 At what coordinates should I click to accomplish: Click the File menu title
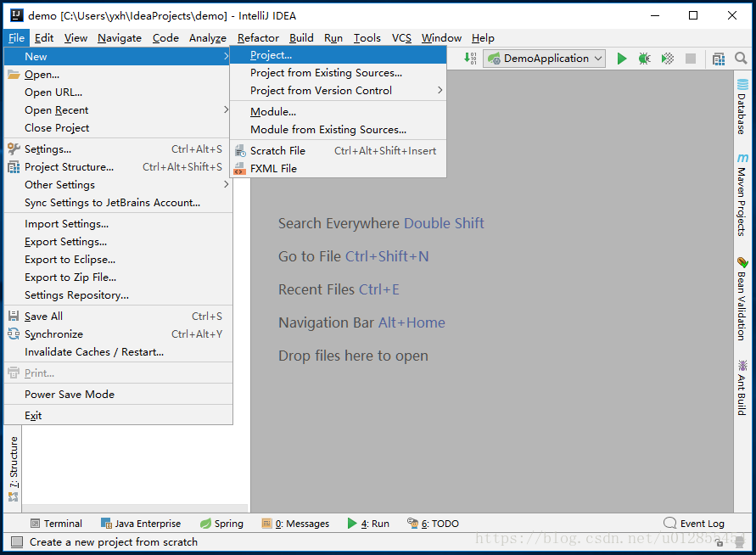[16, 38]
